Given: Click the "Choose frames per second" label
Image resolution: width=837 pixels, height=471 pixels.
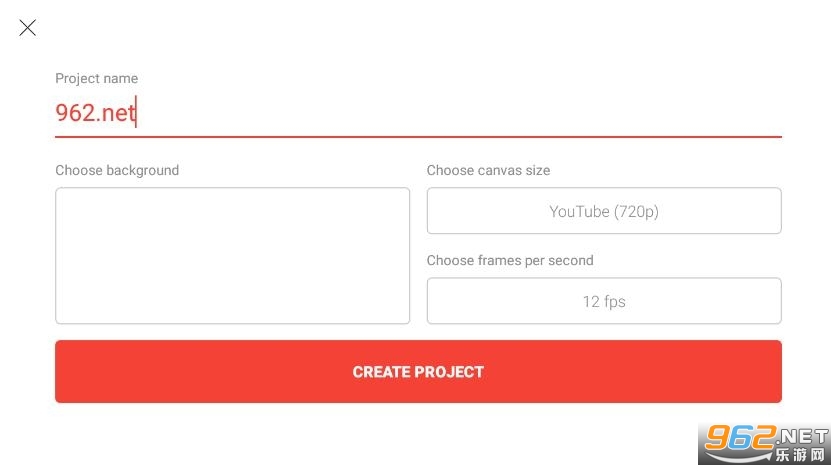Looking at the screenshot, I should (510, 261).
